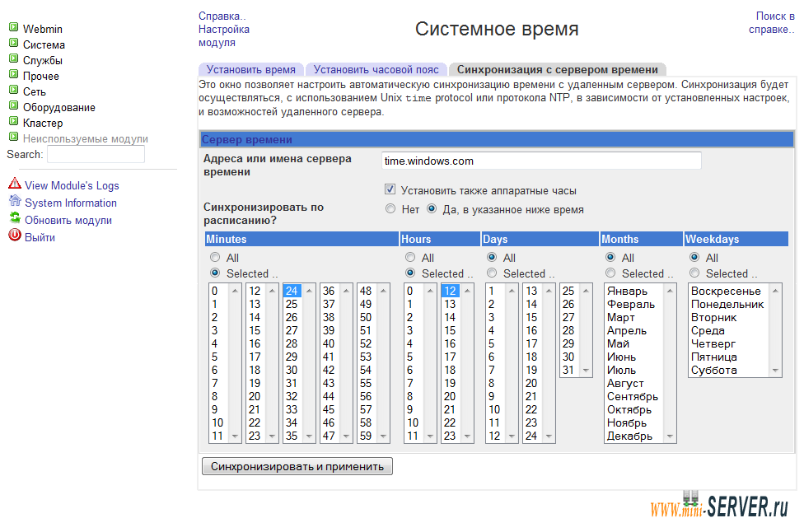Expand the Неиспользуемые модули arrow icon

point(14,137)
